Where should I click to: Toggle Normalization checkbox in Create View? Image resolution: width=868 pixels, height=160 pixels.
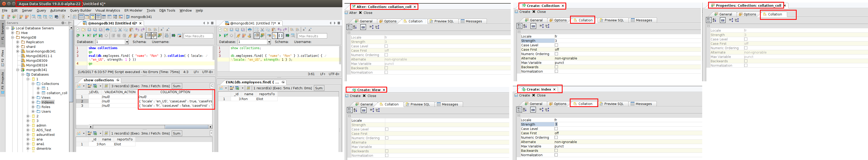point(387,156)
